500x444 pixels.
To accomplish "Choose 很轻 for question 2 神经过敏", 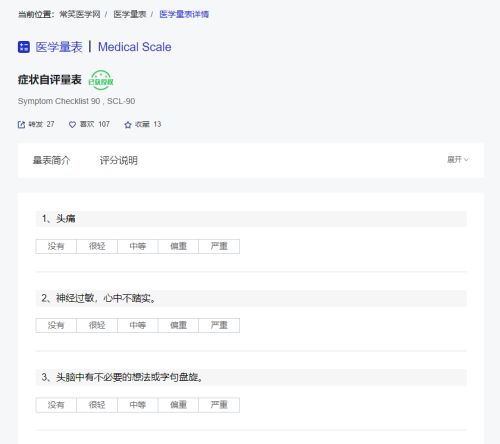I will tap(97, 325).
